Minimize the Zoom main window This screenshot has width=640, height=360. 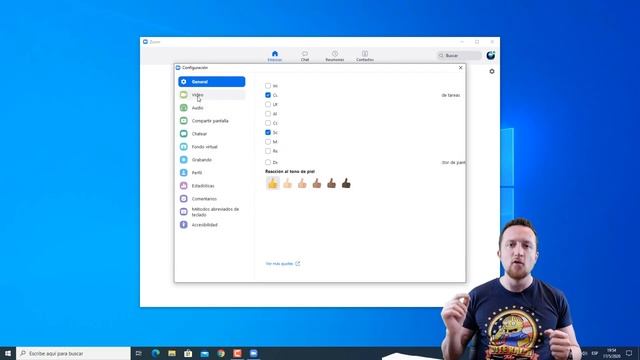(462, 42)
